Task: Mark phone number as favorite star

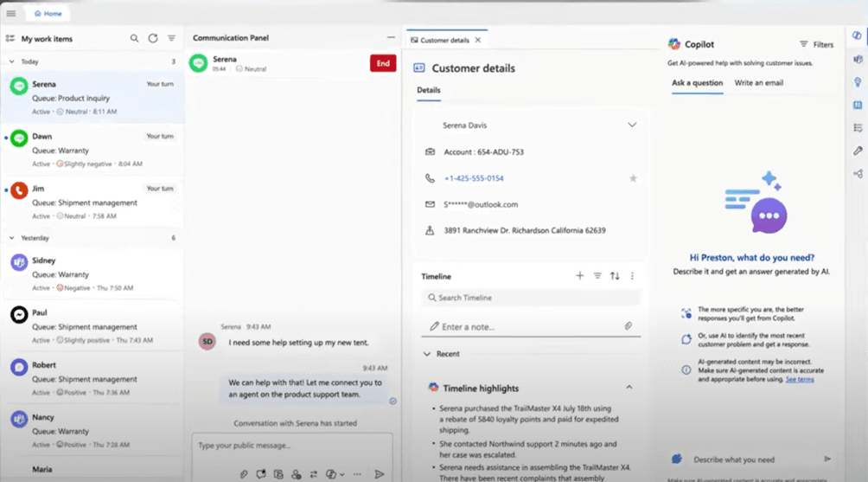Action: click(633, 178)
